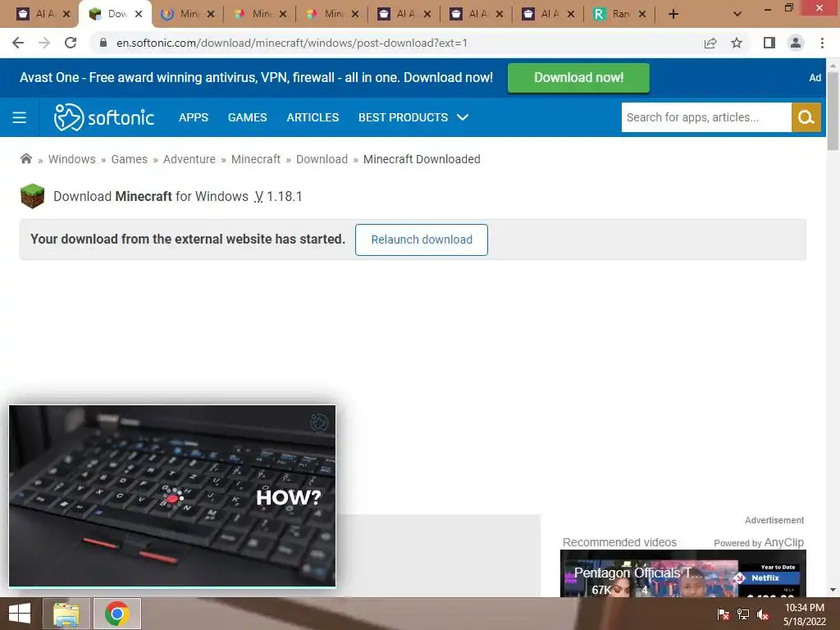Image resolution: width=840 pixels, height=630 pixels.
Task: Click the forward navigation arrow
Action: click(x=44, y=43)
